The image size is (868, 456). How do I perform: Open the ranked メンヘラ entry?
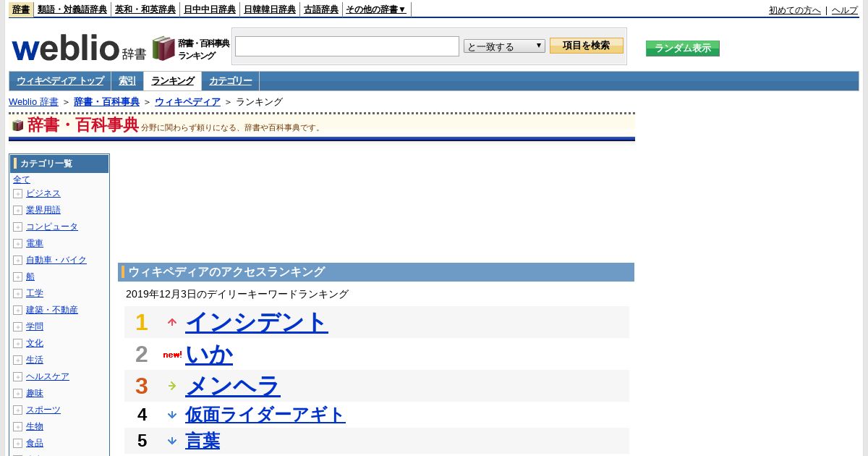click(233, 386)
